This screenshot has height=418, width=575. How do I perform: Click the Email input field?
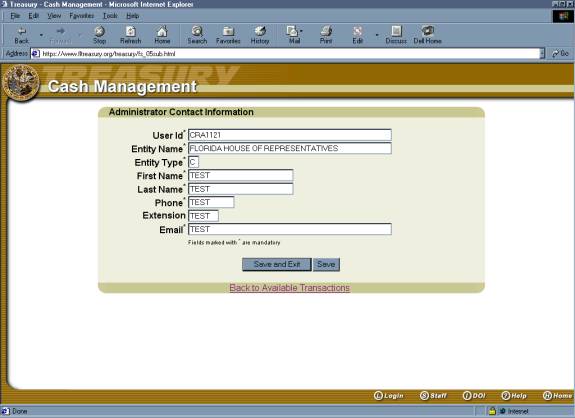[290, 229]
